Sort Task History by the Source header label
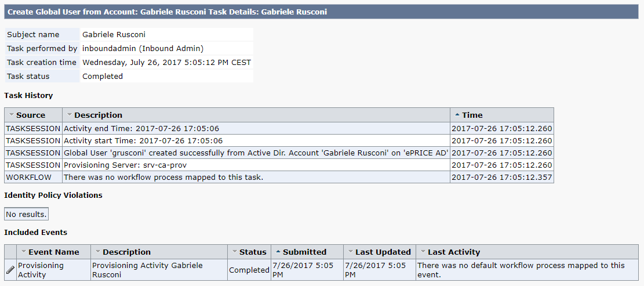644x286 pixels. click(31, 115)
